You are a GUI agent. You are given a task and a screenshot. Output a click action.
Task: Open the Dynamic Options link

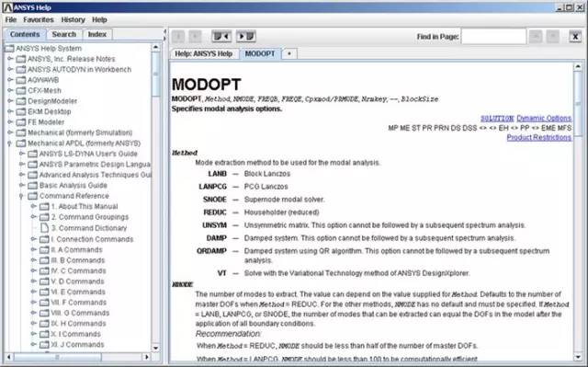(544, 119)
